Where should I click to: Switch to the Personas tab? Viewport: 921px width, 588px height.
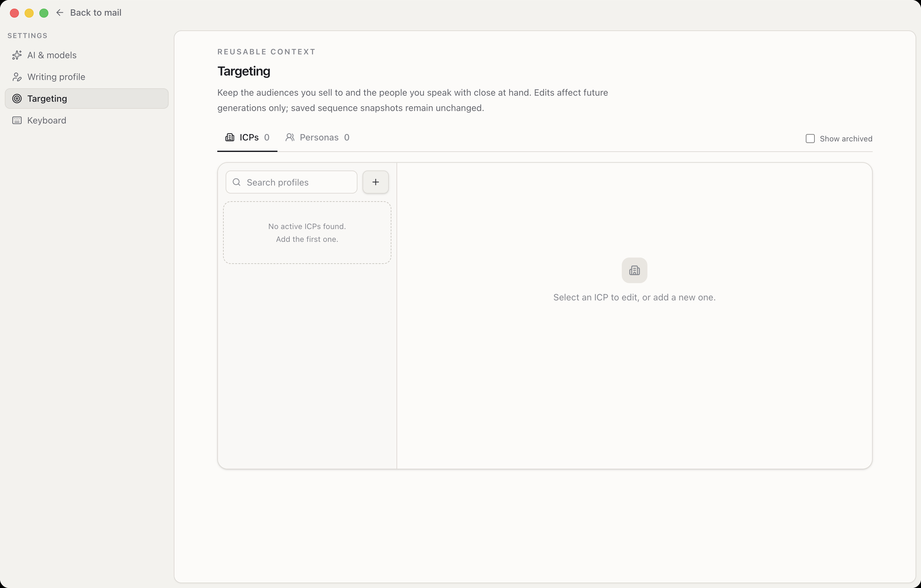(317, 138)
